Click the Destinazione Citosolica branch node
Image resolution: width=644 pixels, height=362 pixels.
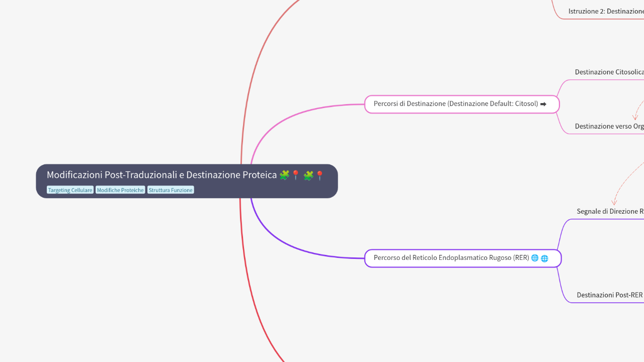click(x=609, y=72)
